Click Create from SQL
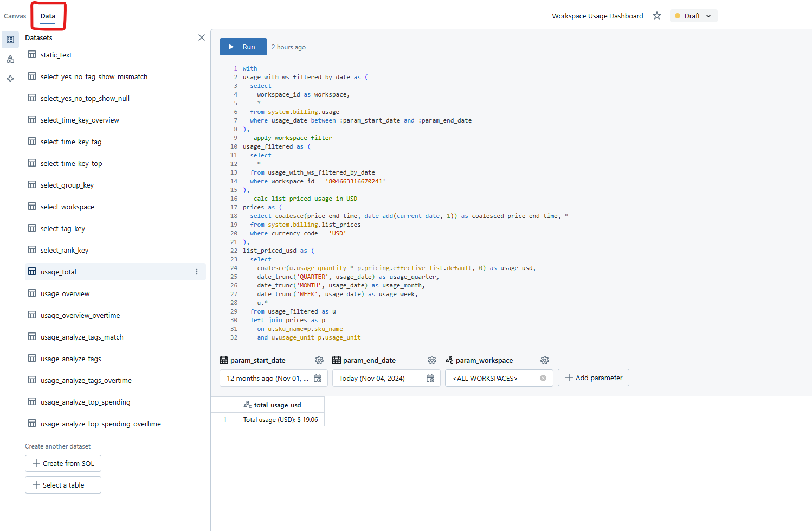The image size is (812, 531). click(x=63, y=463)
